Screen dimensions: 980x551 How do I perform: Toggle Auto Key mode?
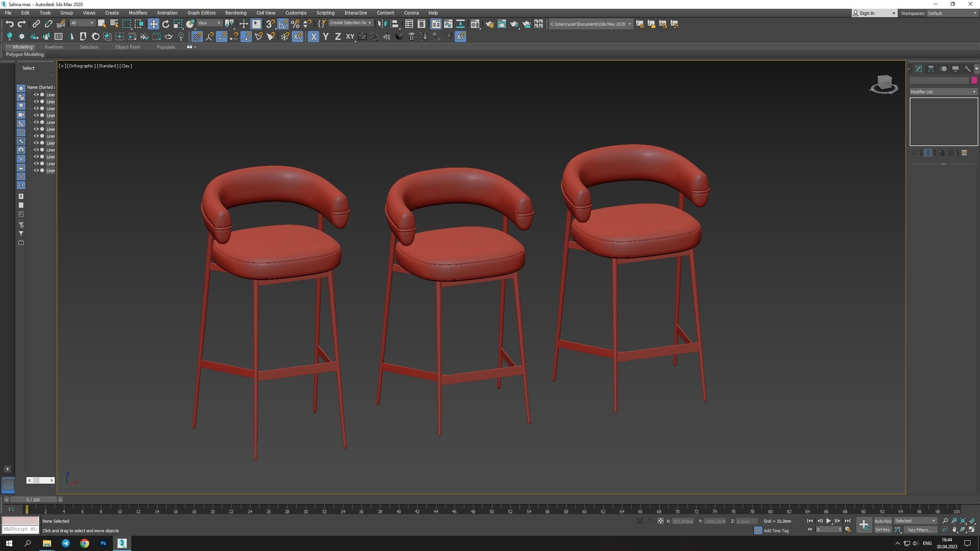(x=883, y=521)
